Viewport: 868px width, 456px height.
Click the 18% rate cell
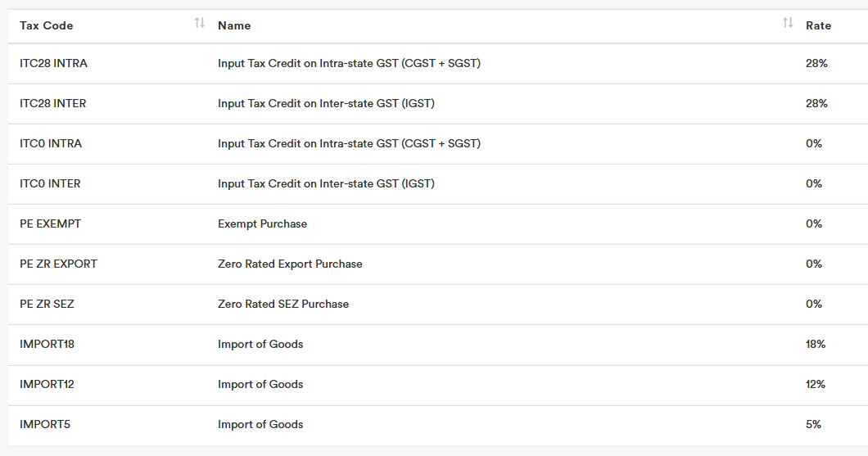(816, 344)
